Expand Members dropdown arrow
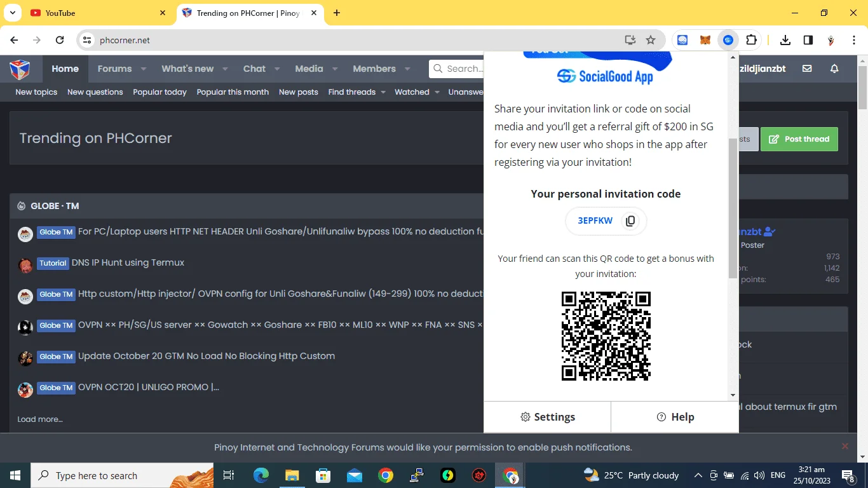 coord(407,69)
